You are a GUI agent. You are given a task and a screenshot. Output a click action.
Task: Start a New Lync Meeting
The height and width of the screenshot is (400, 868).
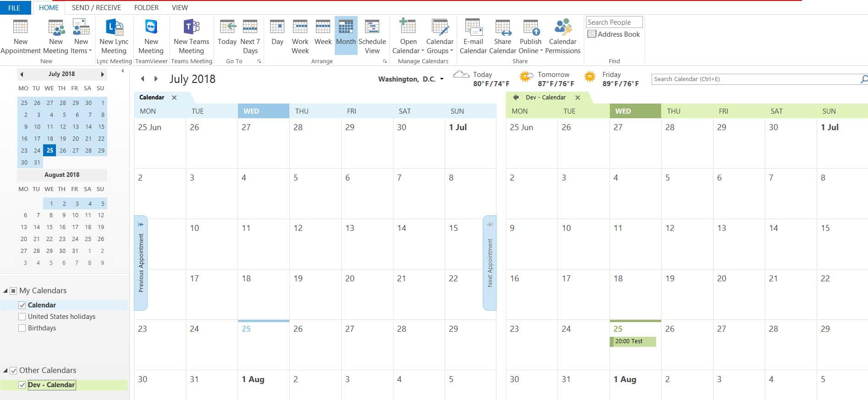114,37
